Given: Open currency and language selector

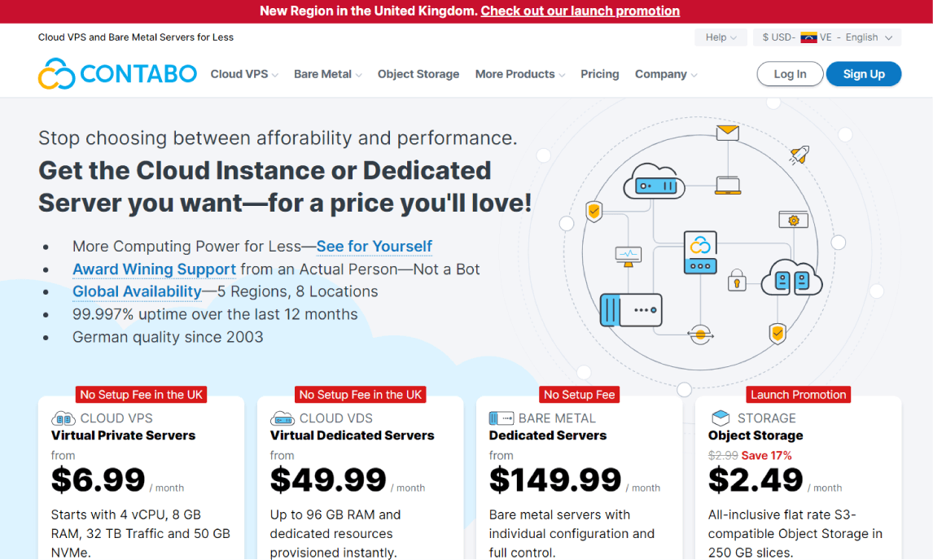Looking at the screenshot, I should click(827, 37).
